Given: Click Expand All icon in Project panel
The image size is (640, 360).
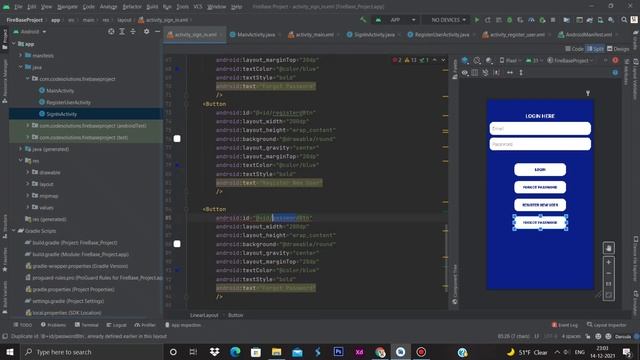Looking at the screenshot, I should coord(122,31).
